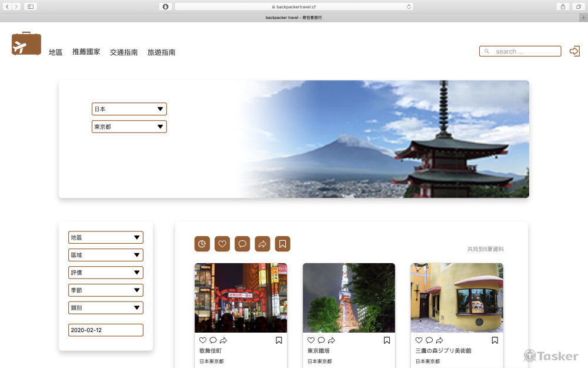588x368 pixels.
Task: Open the 推薦國家 menu
Action: coord(86,52)
